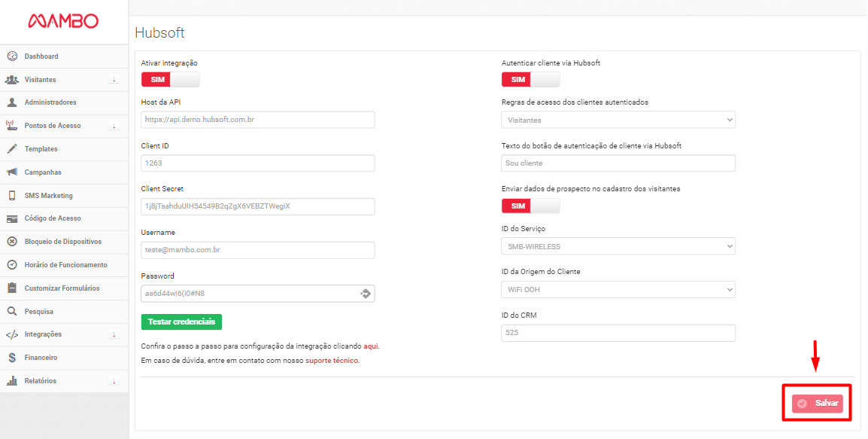The height and width of the screenshot is (439, 868).
Task: Open the ID da Origem do Cliente dropdown
Action: (x=618, y=289)
